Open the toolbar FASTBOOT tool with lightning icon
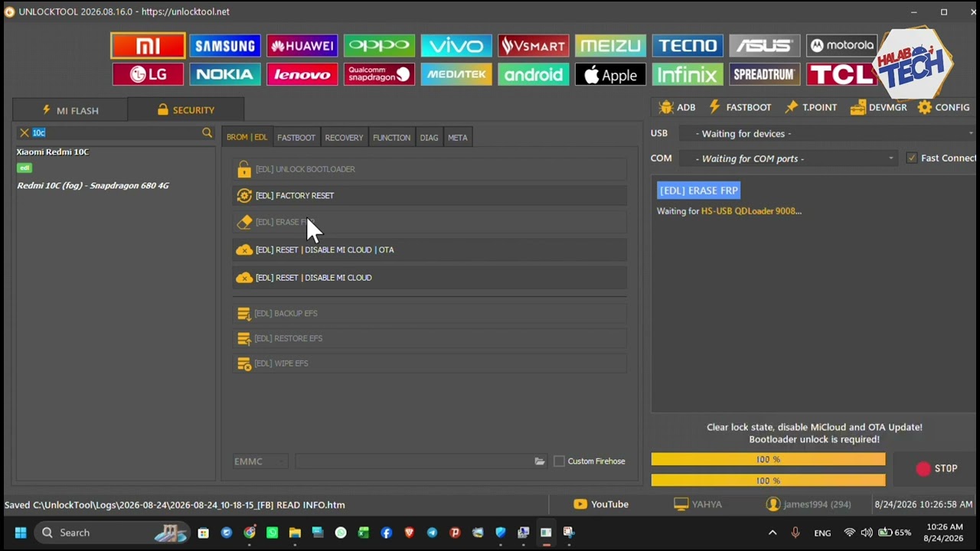Image resolution: width=980 pixels, height=551 pixels. (x=740, y=107)
